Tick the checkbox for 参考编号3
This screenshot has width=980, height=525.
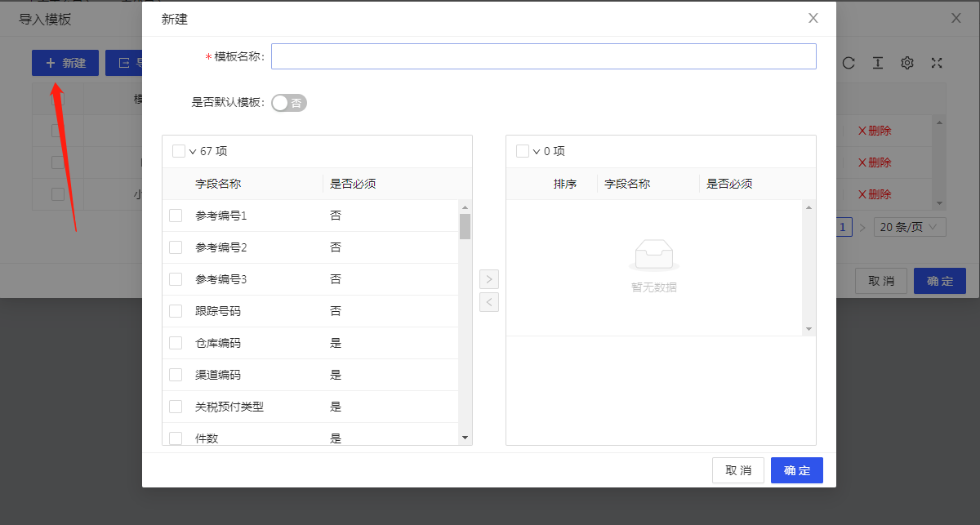tap(176, 279)
